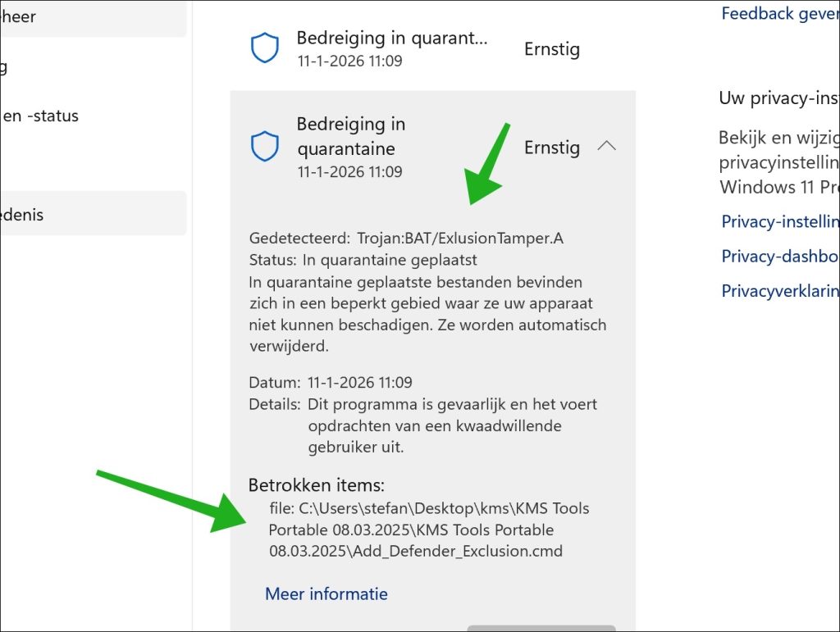Open the Privacy-dashboard link
840x632 pixels.
click(779, 257)
